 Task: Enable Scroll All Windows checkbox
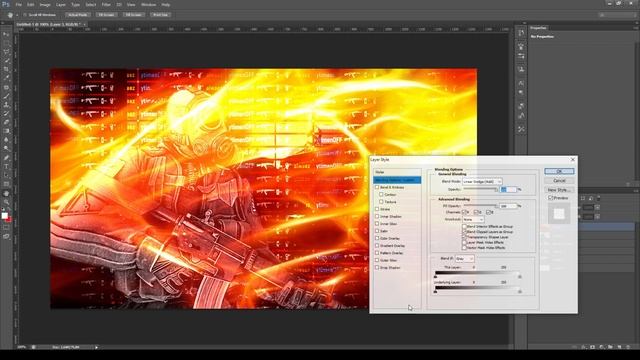pyautogui.click(x=25, y=15)
